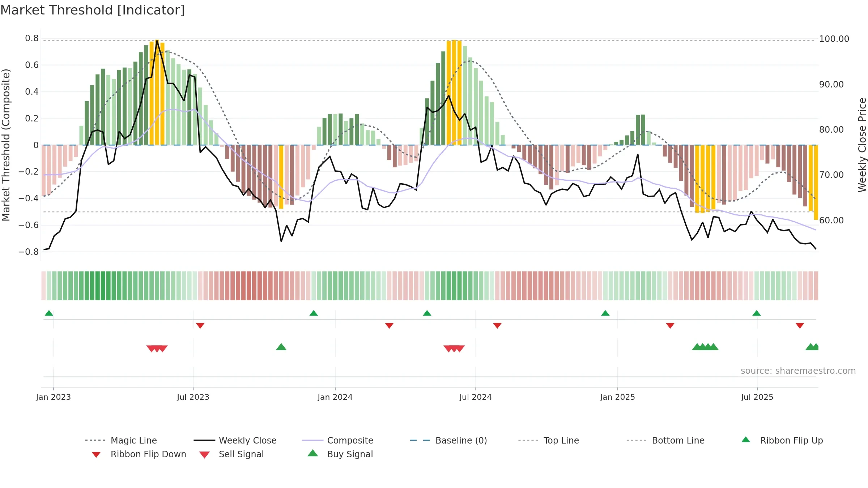868x488 pixels.
Task: Click the red Ribbon Flip Down legend triangle
Action: pyautogui.click(x=96, y=455)
